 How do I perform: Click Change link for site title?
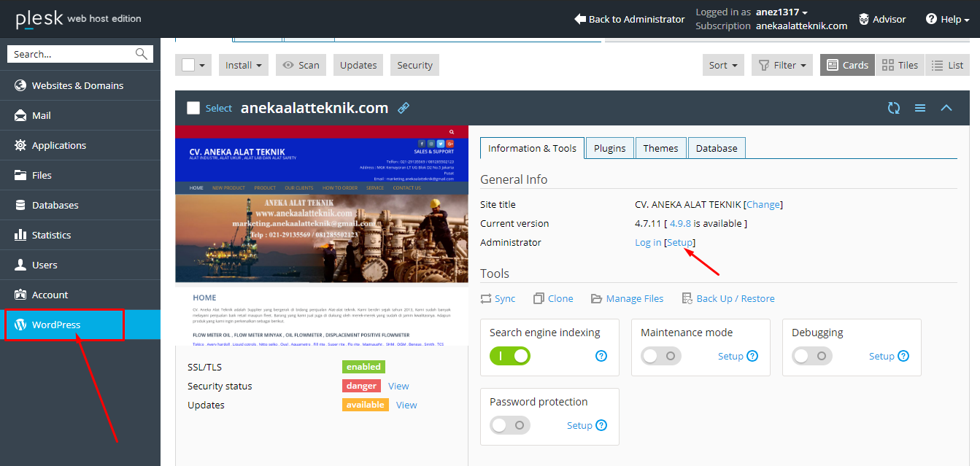(763, 204)
